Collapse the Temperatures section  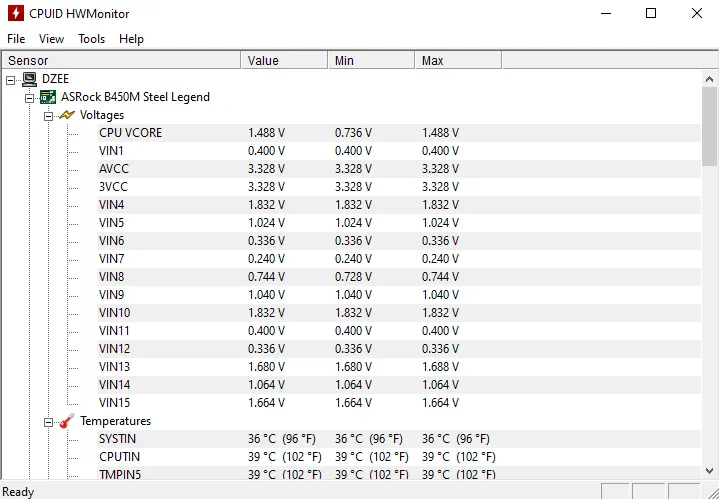coord(48,422)
